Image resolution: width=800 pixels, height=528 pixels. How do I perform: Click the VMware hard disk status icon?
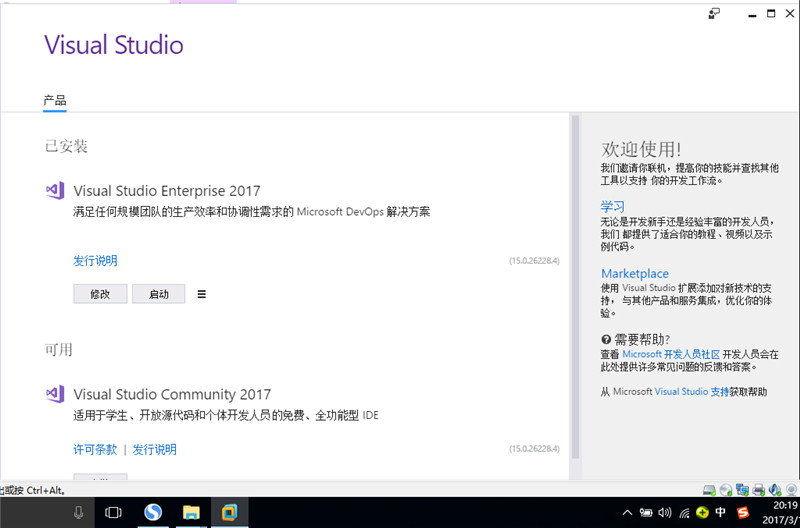click(x=709, y=490)
